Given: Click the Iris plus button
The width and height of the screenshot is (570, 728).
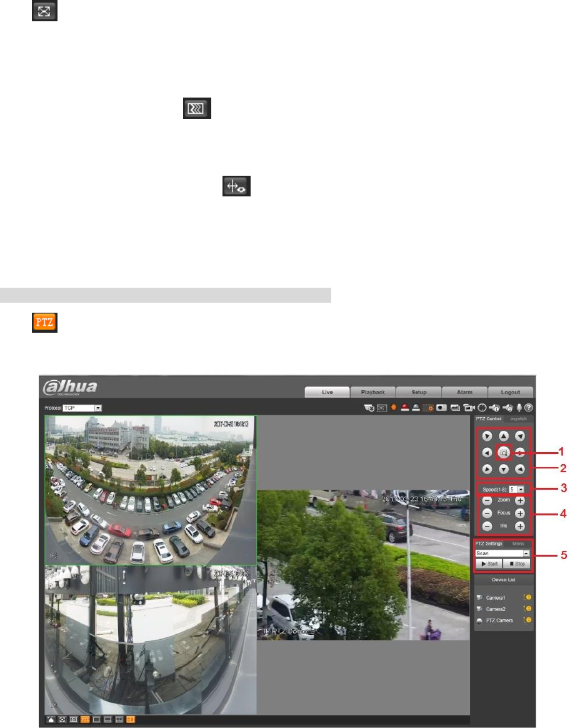Looking at the screenshot, I should tap(520, 527).
